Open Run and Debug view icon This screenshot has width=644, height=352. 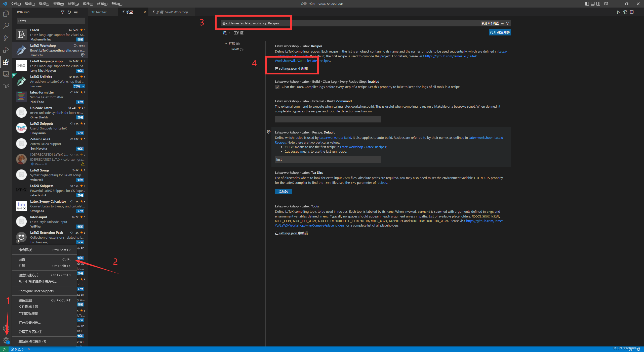point(6,50)
